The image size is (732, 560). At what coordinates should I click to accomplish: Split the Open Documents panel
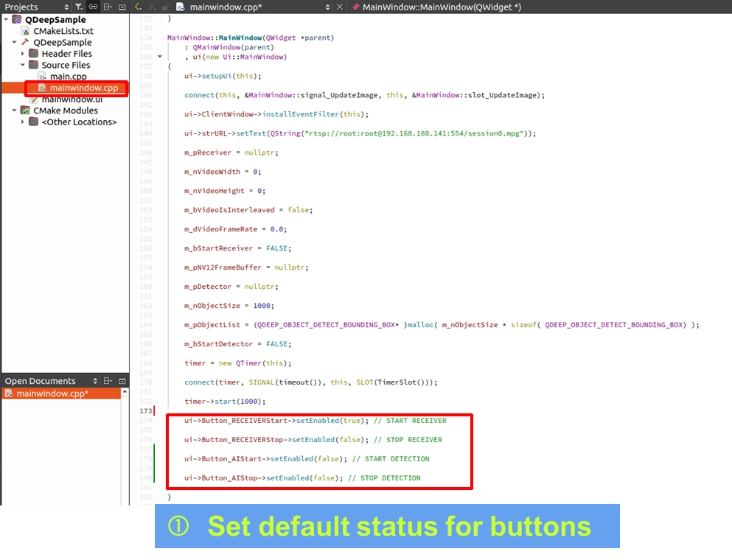tap(108, 381)
